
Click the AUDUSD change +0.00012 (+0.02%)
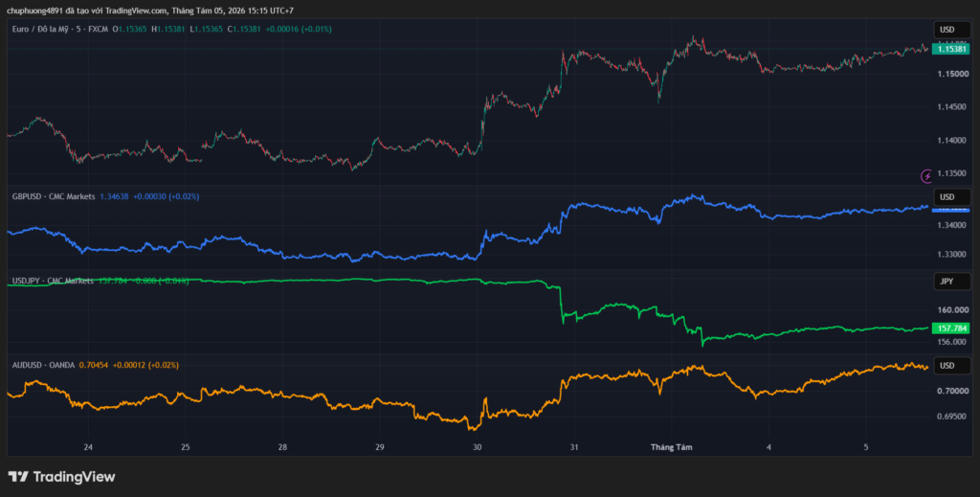[145, 365]
